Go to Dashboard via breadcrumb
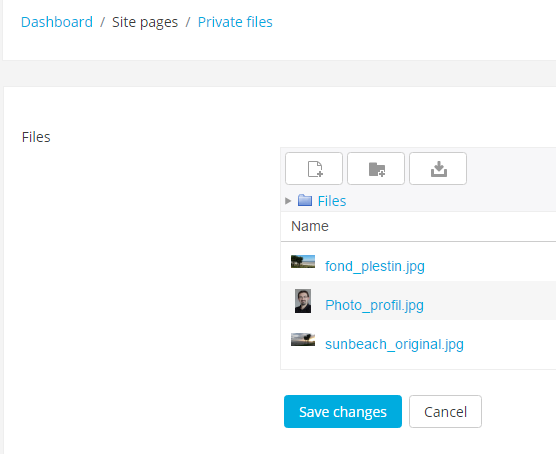This screenshot has width=556, height=454. (x=57, y=22)
